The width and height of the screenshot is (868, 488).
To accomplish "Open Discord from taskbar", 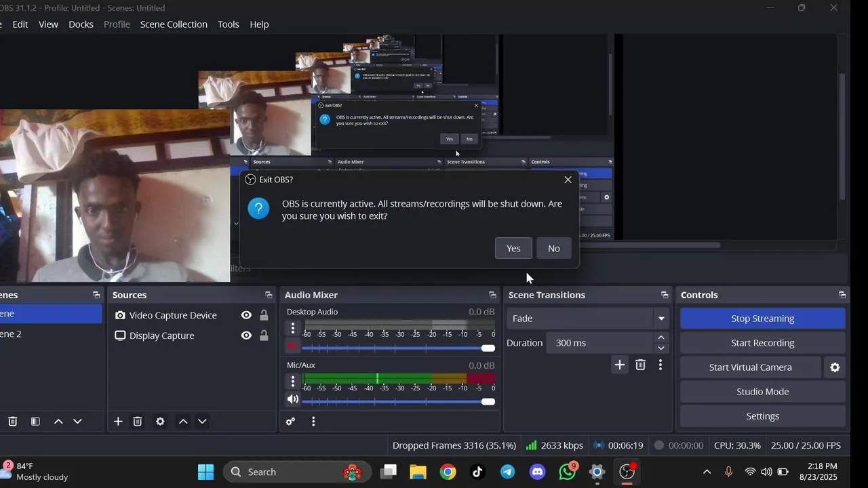I will [x=537, y=472].
